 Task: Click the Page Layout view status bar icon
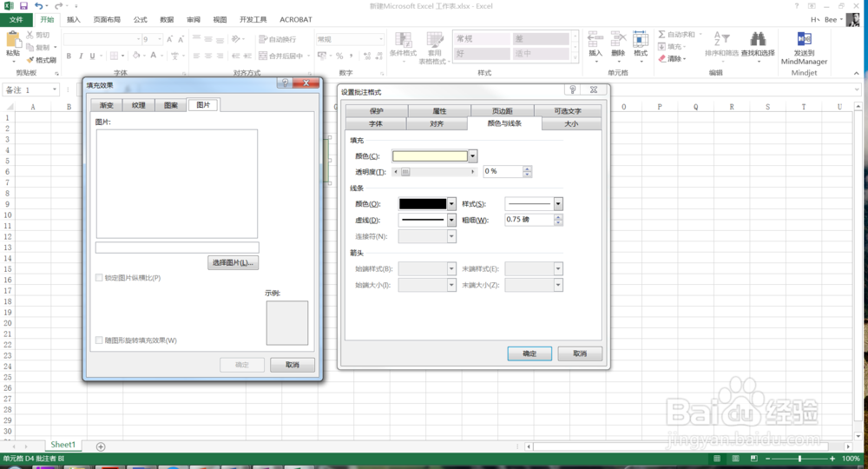735,459
